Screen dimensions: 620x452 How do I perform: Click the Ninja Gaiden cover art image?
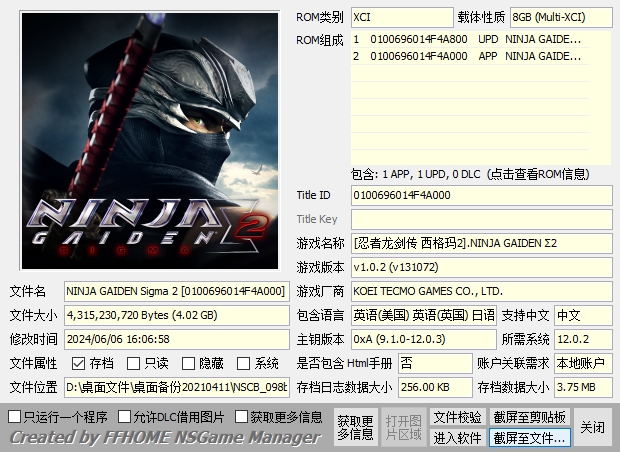point(148,142)
